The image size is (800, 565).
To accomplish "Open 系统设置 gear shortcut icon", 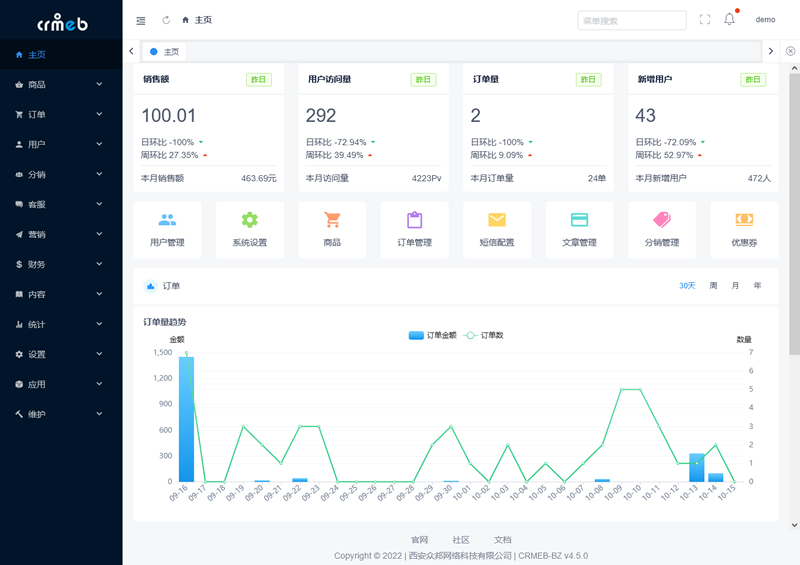I will 249,220.
